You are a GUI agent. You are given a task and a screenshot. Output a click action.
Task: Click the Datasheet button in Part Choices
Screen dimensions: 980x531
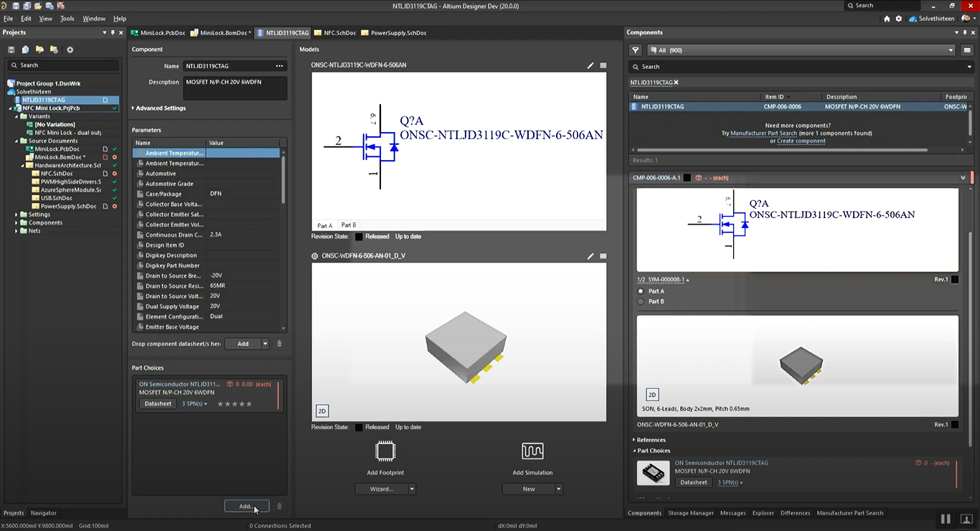tap(158, 404)
